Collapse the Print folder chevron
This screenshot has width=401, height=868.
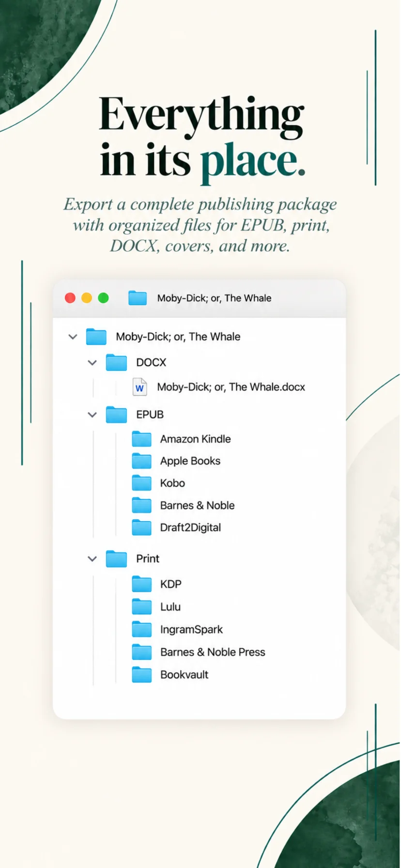click(x=92, y=558)
